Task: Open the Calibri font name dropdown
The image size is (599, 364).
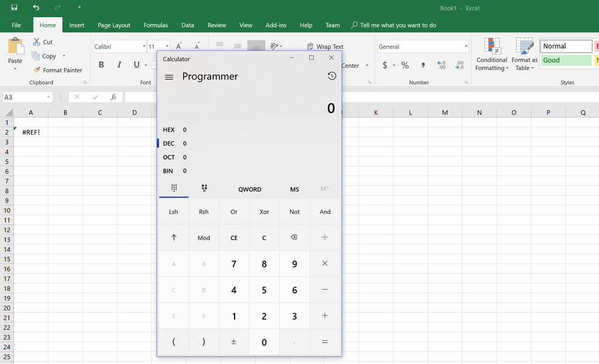Action: (144, 47)
